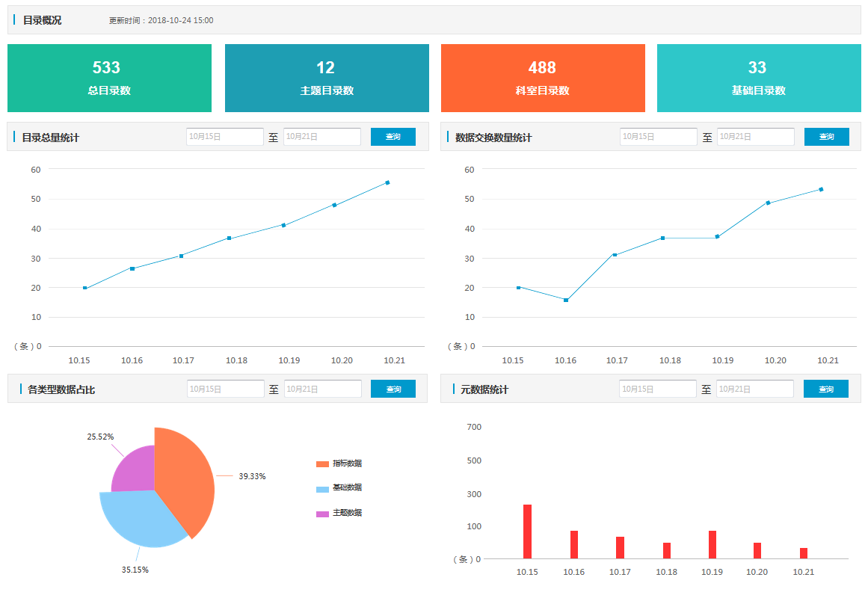Click the orange 39.33% pie slice
Viewport: 868px width, 613px height.
click(183, 478)
